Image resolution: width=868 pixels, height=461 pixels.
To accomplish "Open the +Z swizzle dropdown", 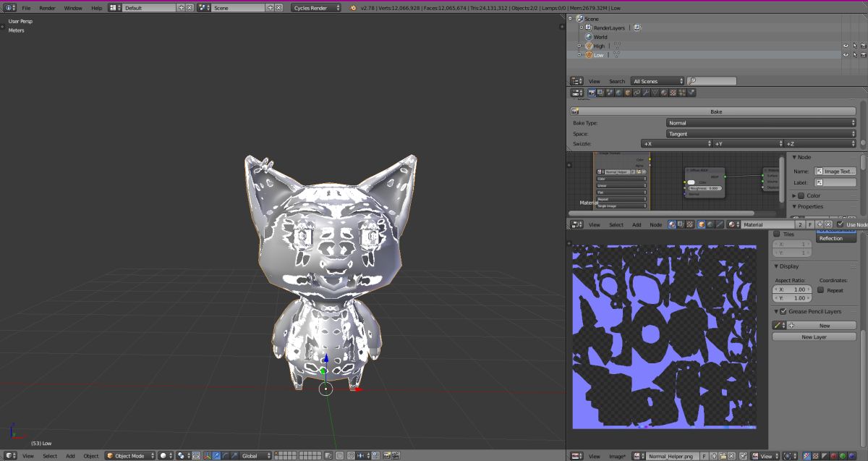I will point(820,144).
